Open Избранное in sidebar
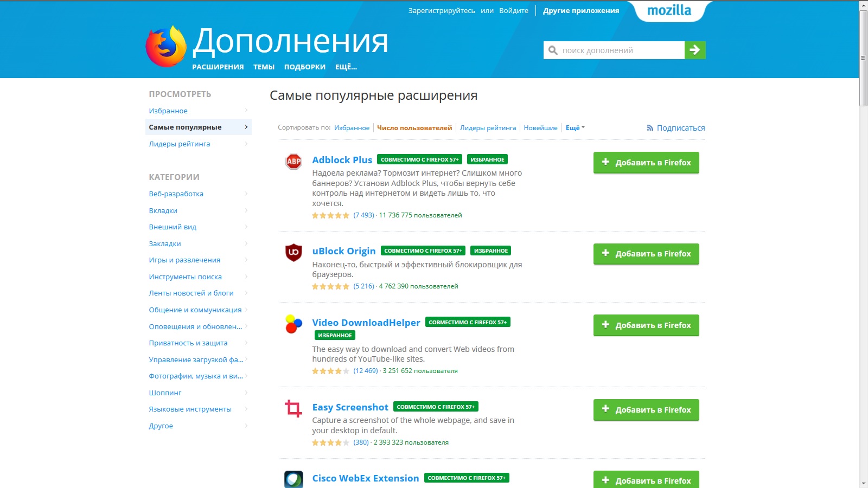868x488 pixels. point(199,111)
